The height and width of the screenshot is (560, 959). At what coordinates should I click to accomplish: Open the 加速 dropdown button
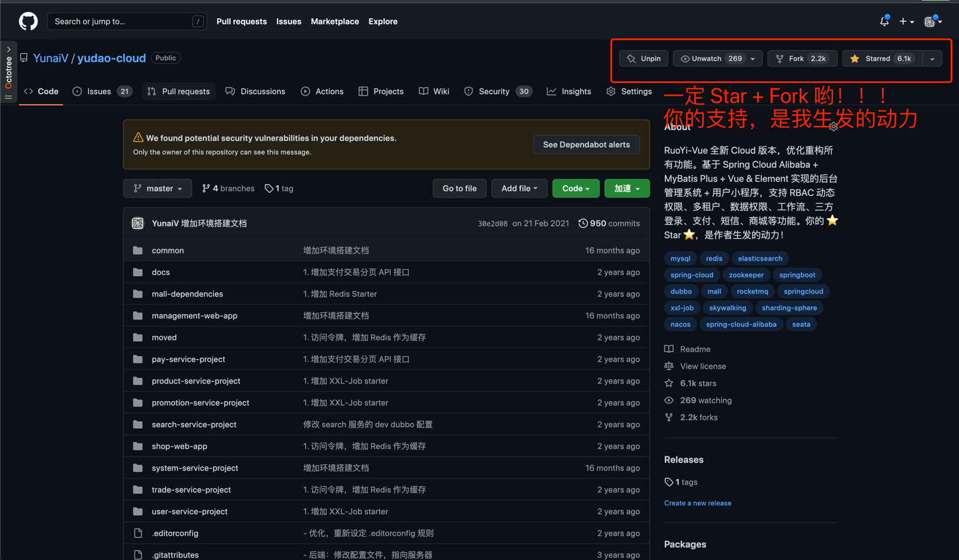[627, 188]
